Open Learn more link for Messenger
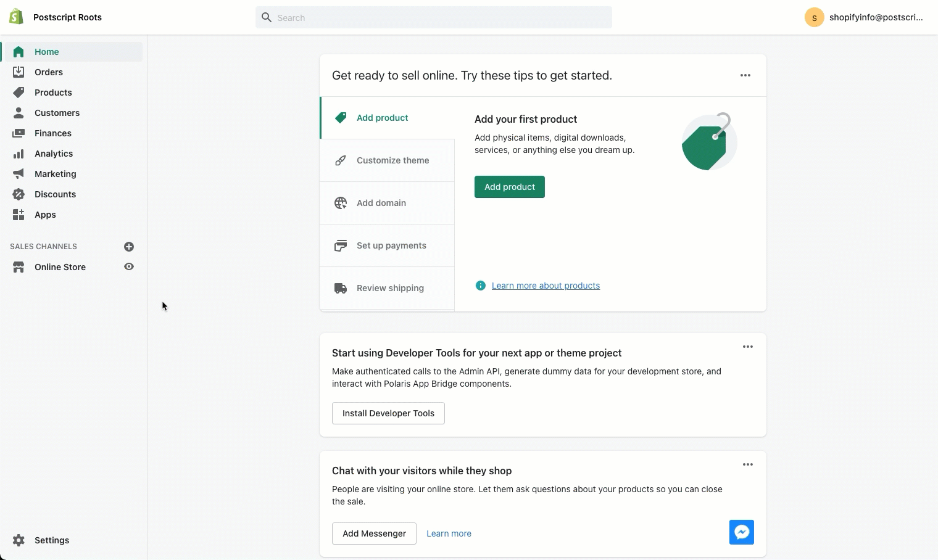 tap(449, 533)
